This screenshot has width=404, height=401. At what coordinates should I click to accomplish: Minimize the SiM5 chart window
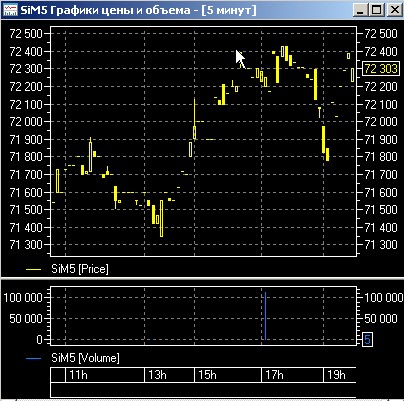360,10
